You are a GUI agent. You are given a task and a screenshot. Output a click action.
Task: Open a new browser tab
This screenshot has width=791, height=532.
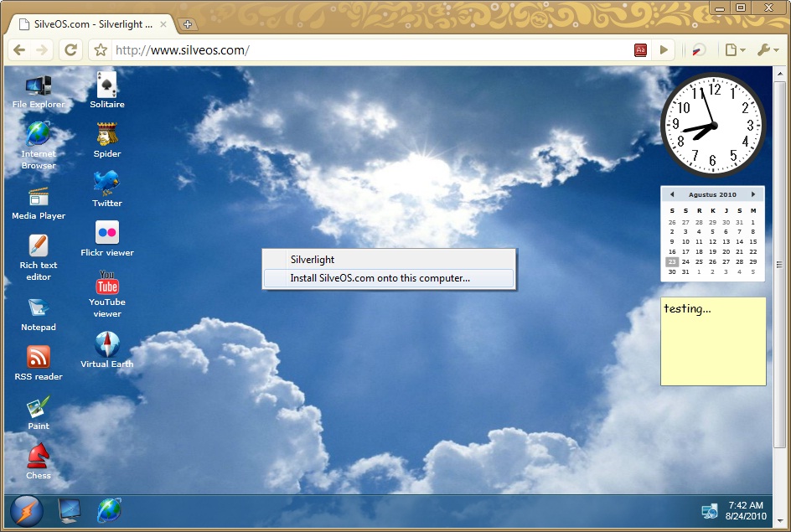[189, 24]
